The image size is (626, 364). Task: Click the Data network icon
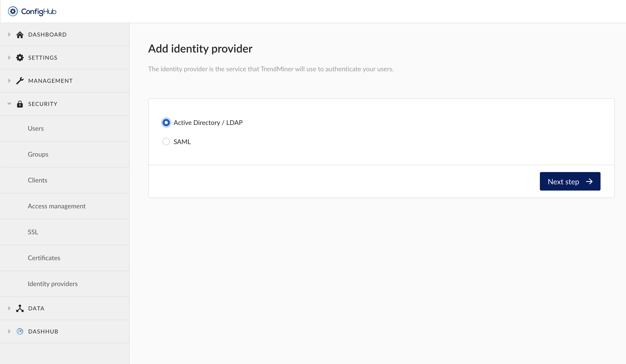20,308
